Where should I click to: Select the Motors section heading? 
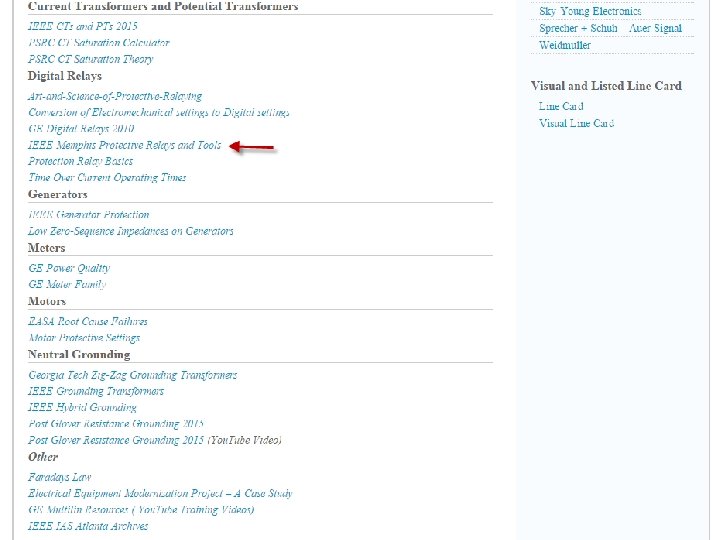[47, 301]
